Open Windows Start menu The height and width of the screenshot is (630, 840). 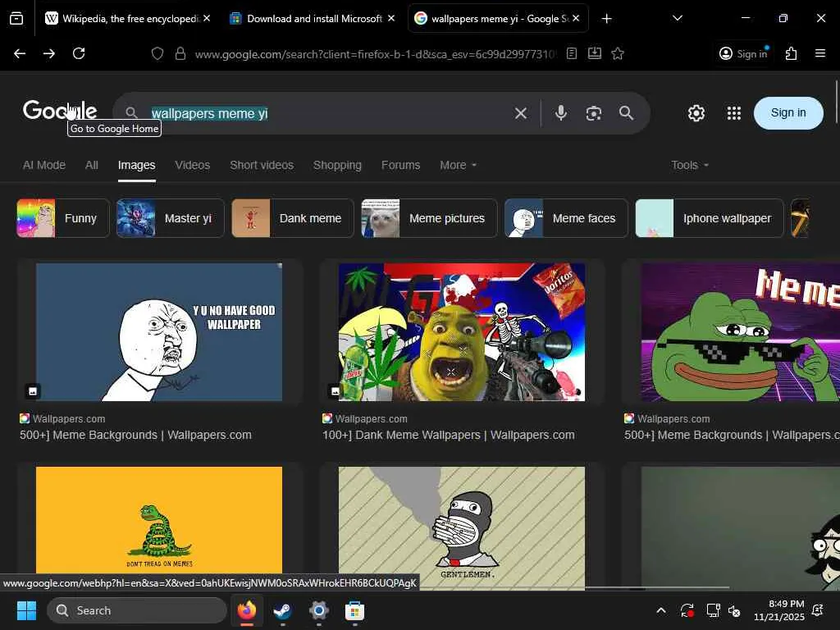(x=26, y=610)
